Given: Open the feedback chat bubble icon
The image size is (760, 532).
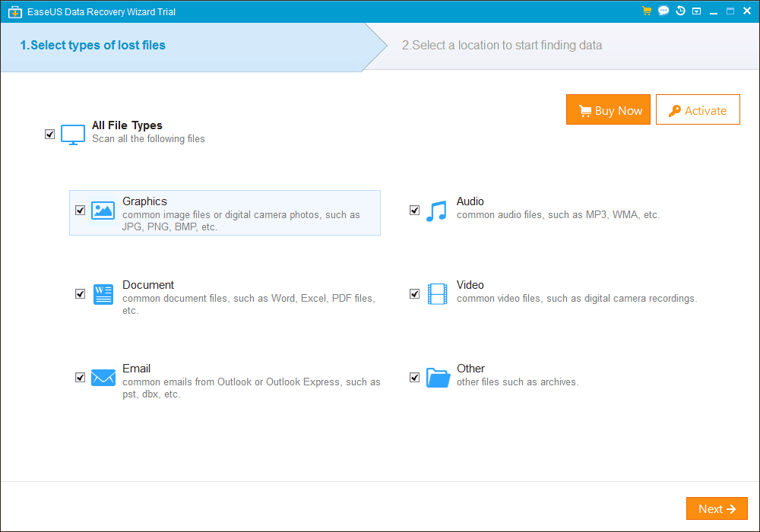Looking at the screenshot, I should pos(663,11).
